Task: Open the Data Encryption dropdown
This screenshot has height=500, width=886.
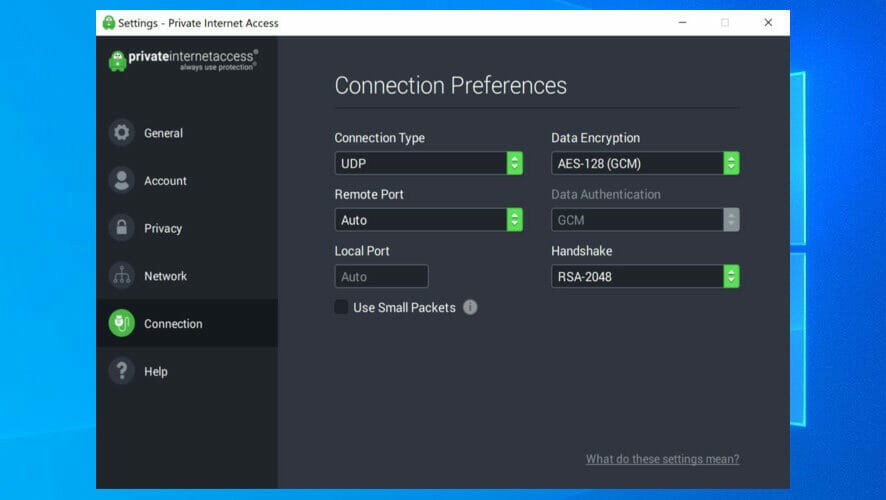Action: coord(645,163)
